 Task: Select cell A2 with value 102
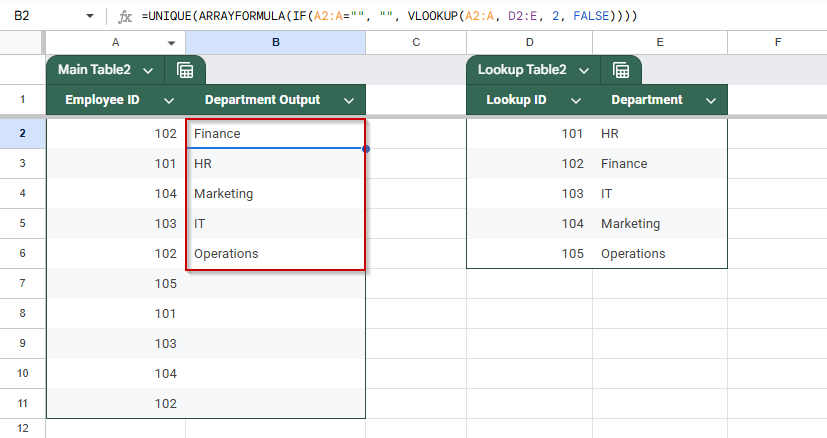[x=116, y=134]
